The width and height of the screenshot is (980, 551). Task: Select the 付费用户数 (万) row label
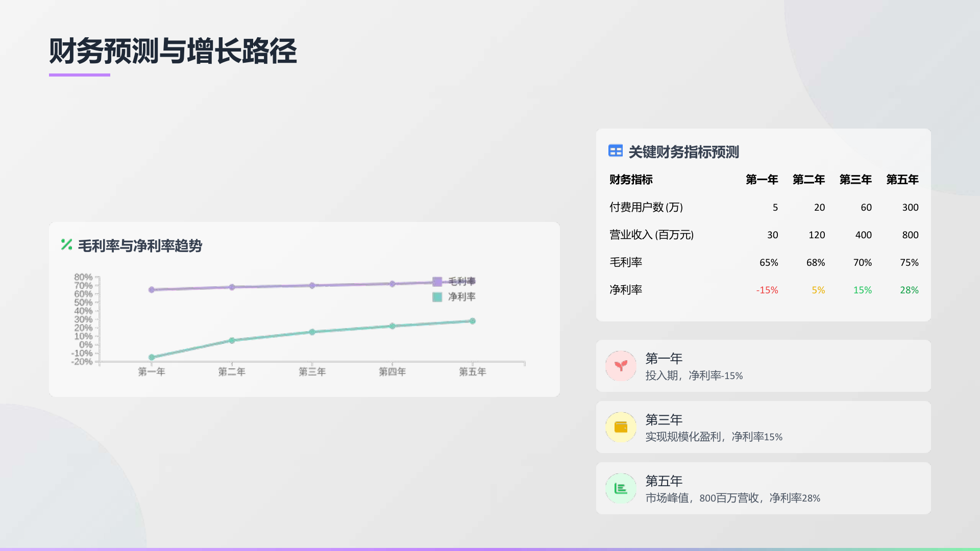coord(646,207)
